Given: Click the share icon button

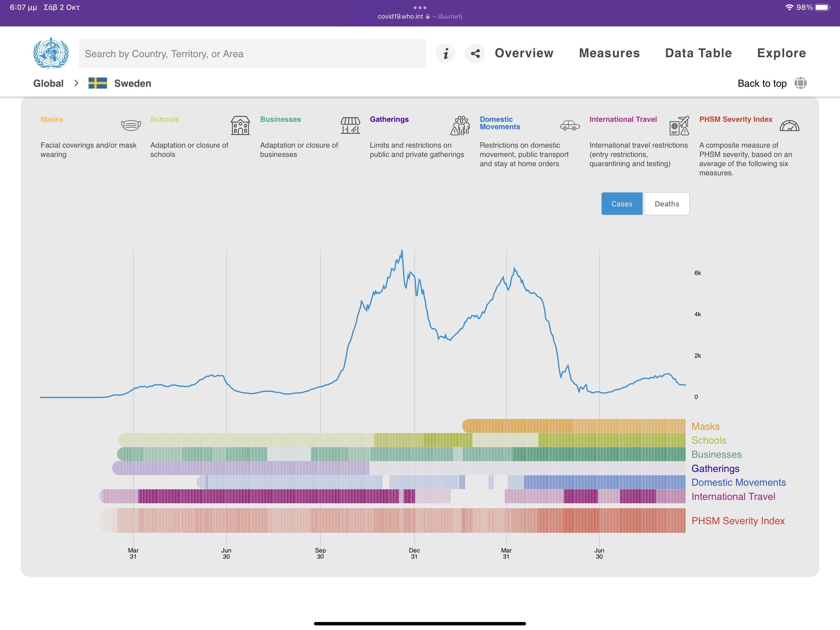Looking at the screenshot, I should [x=475, y=54].
